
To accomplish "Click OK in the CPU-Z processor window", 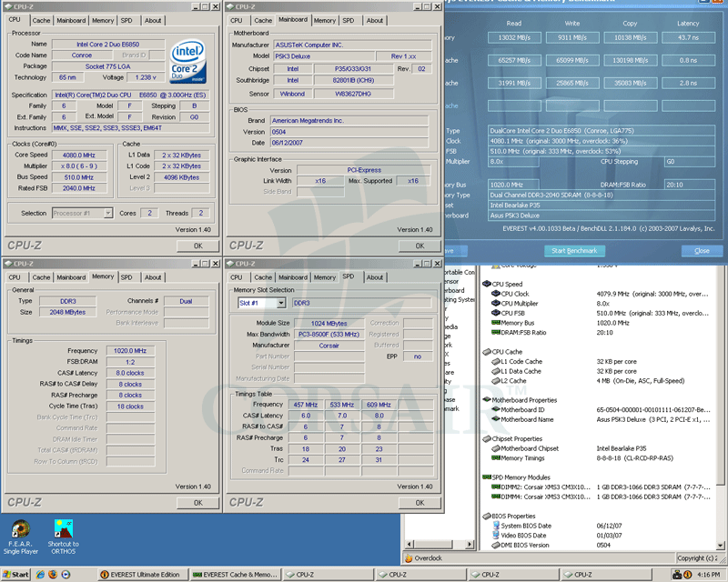I will pos(197,246).
